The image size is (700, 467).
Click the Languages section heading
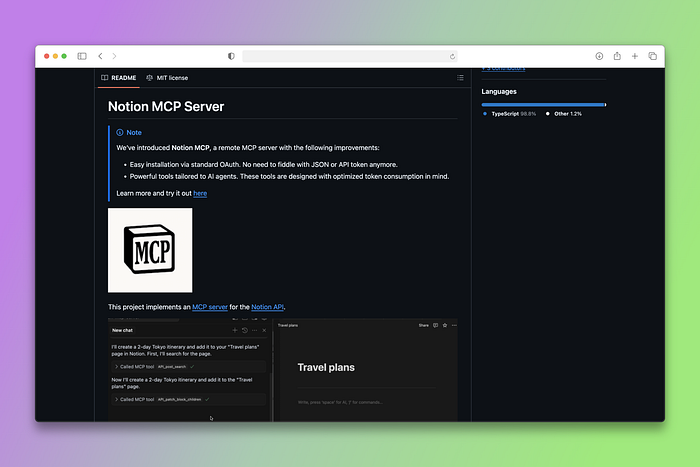499,92
